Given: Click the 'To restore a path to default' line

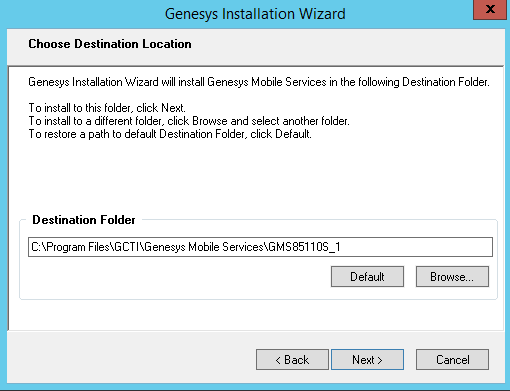Looking at the screenshot, I should [x=170, y=134].
